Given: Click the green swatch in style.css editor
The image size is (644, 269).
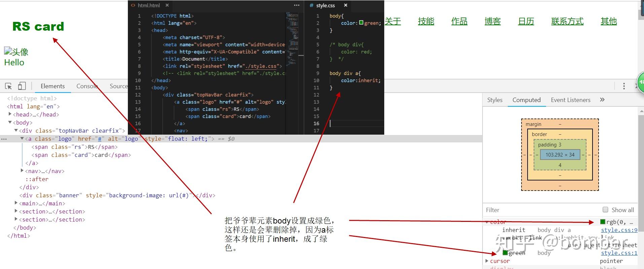Looking at the screenshot, I should tap(361, 23).
